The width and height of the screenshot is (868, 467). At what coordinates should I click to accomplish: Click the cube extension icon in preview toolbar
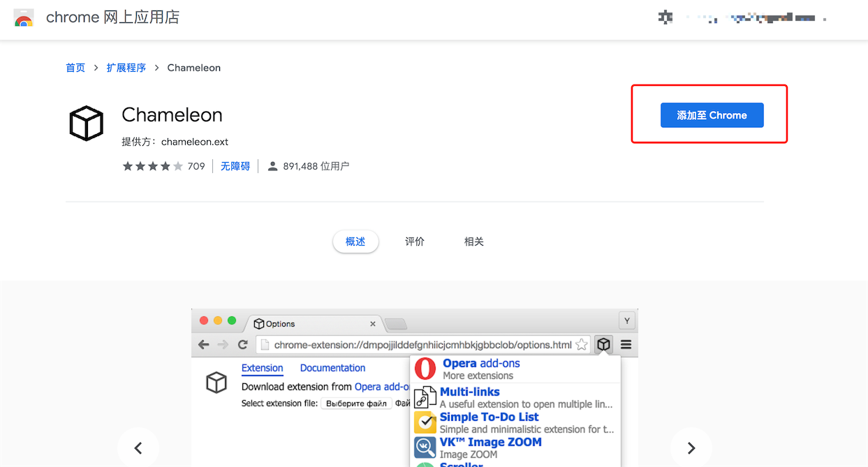[x=604, y=344]
